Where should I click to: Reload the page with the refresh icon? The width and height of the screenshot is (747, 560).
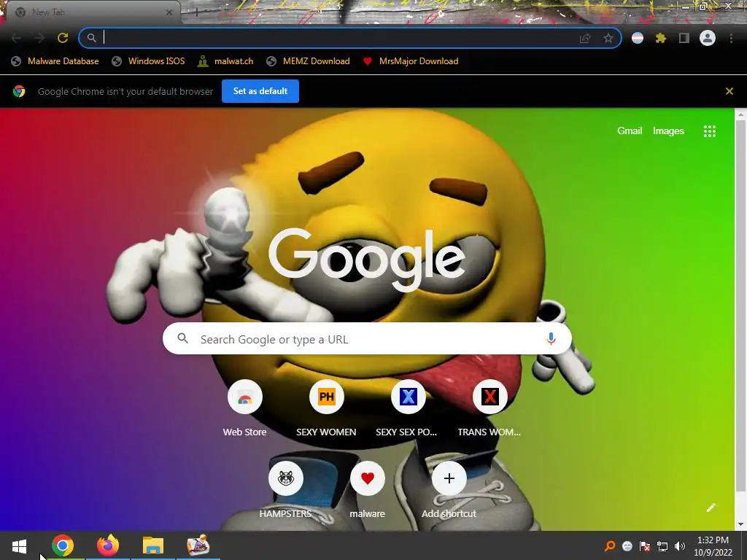(63, 38)
